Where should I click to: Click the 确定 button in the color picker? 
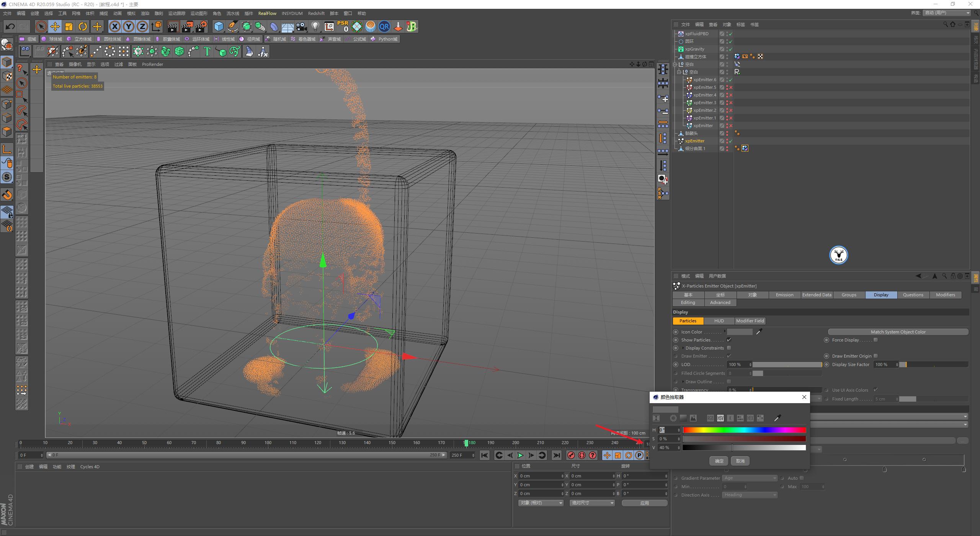[x=719, y=461]
